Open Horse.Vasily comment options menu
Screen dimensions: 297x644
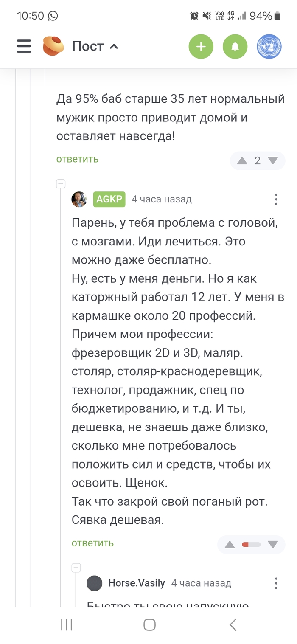276,583
